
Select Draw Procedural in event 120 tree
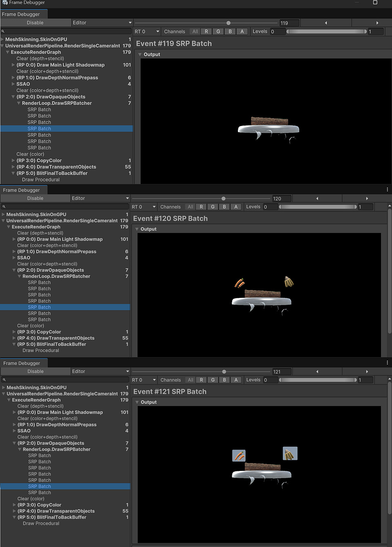[x=41, y=351]
